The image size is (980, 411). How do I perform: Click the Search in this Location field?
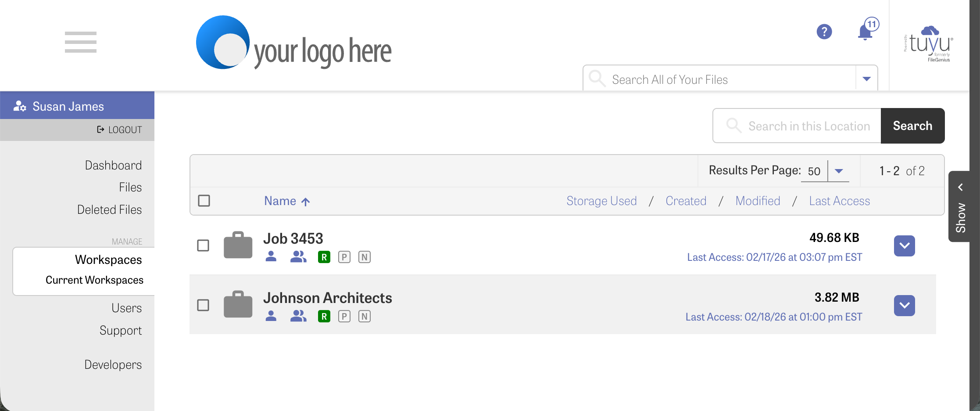coord(797,126)
